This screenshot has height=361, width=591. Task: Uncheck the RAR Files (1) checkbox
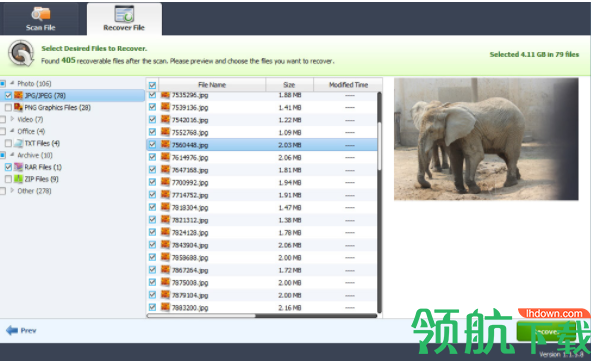coord(8,167)
